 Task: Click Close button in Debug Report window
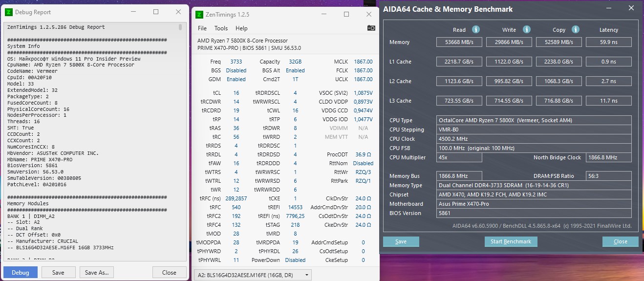pos(169,272)
